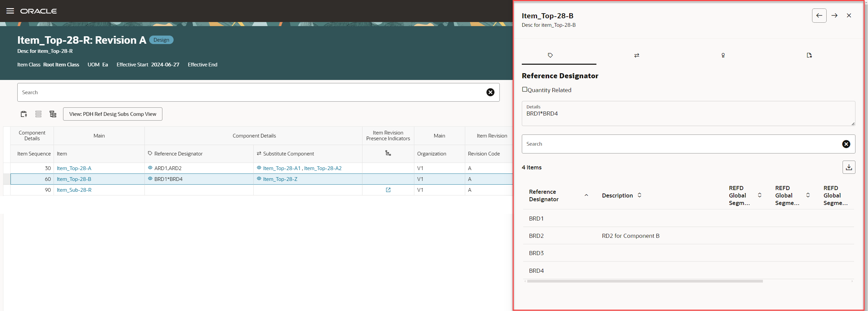Screen dimensions: 868x311
Task: Select item sequence 90 cell
Action: click(x=32, y=190)
